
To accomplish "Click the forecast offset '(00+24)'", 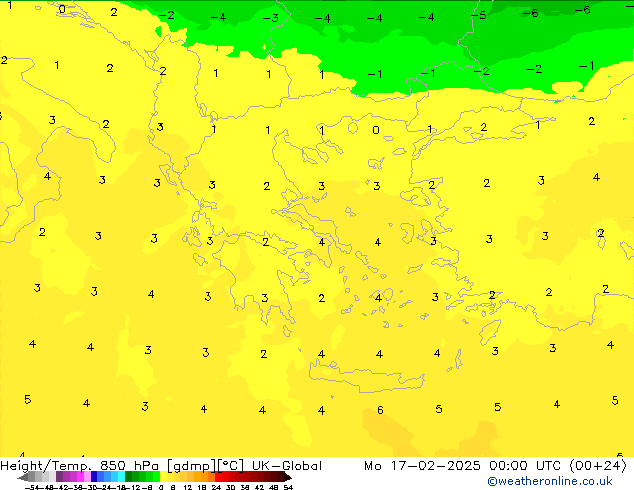I will 598,466.
